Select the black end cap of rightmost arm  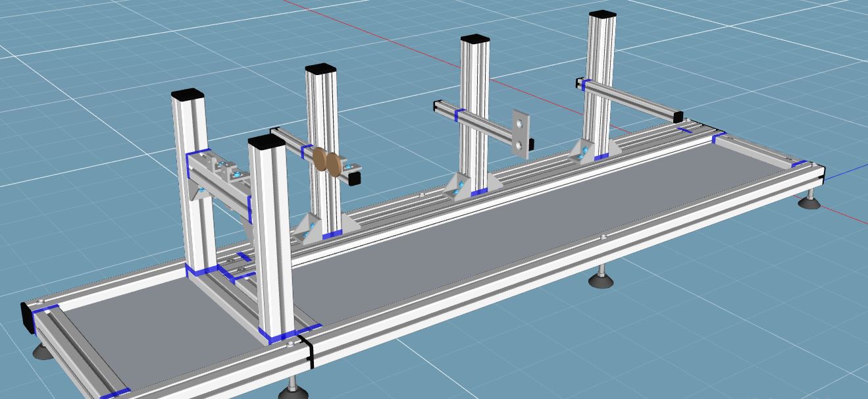click(678, 117)
